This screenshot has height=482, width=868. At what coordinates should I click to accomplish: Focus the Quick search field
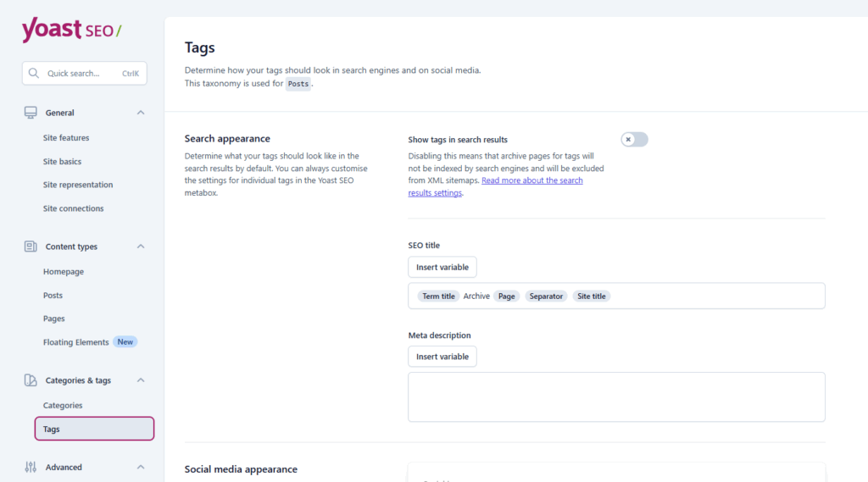pyautogui.click(x=83, y=74)
